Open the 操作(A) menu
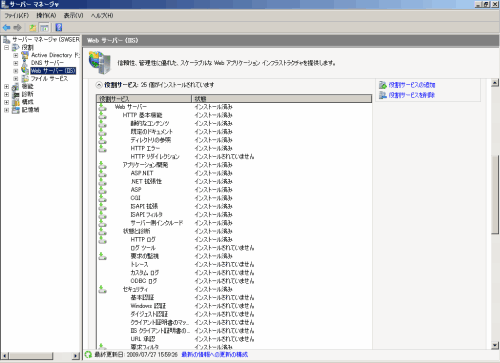 (x=46, y=16)
